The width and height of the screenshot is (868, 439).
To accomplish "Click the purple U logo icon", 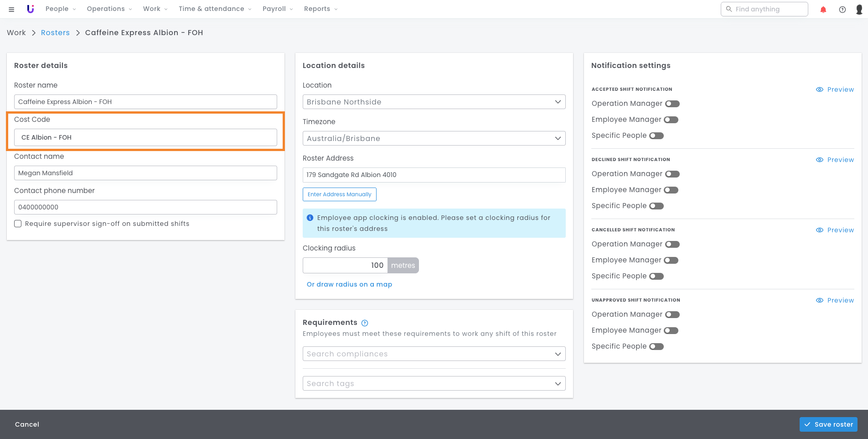I will pyautogui.click(x=31, y=9).
